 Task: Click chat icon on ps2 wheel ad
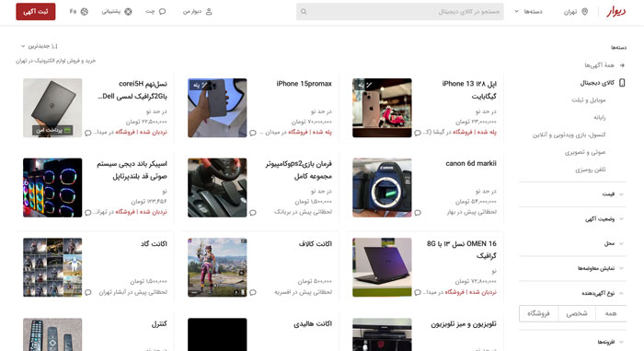tap(253, 213)
